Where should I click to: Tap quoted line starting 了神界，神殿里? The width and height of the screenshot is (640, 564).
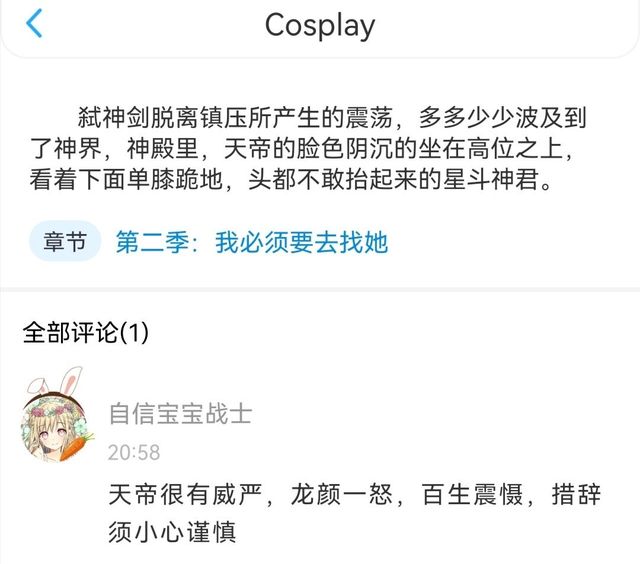[x=301, y=148]
